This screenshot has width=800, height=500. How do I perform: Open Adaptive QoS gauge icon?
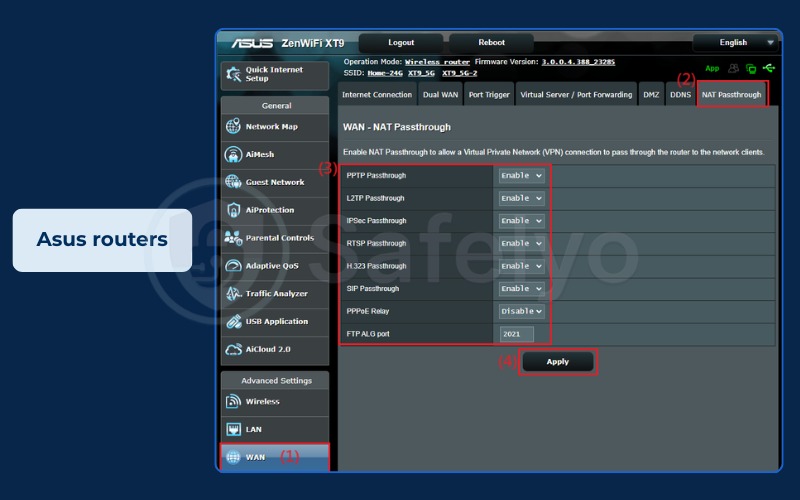pos(233,265)
